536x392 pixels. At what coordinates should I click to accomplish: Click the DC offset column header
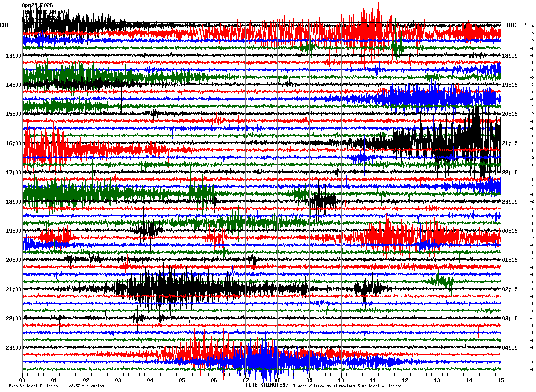[x=527, y=23]
